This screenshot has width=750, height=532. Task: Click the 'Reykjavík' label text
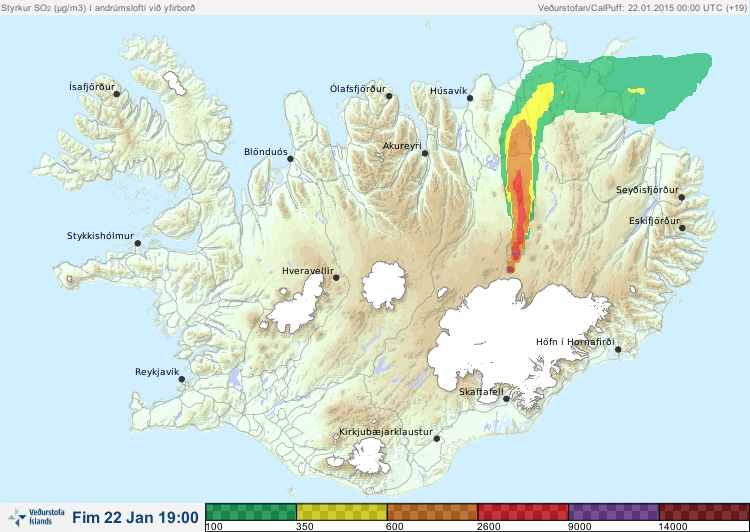(157, 372)
